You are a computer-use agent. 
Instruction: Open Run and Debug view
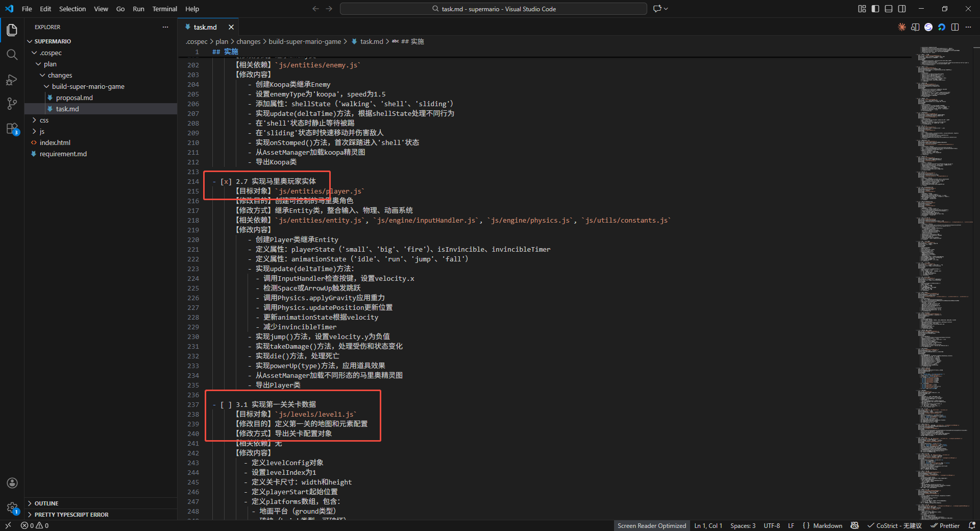[x=12, y=80]
